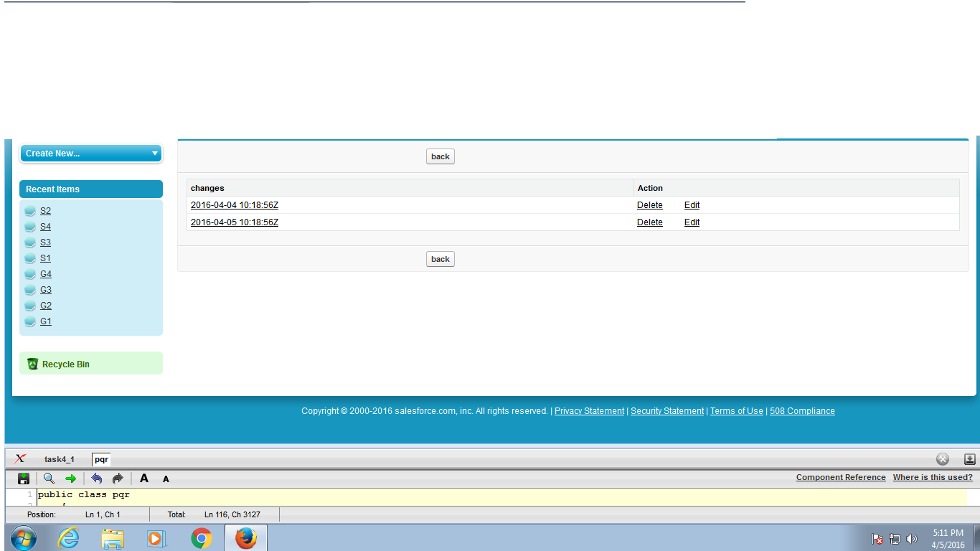Edit the 2016-04-05 change row
Viewport: 980px width, 551px height.
692,222
